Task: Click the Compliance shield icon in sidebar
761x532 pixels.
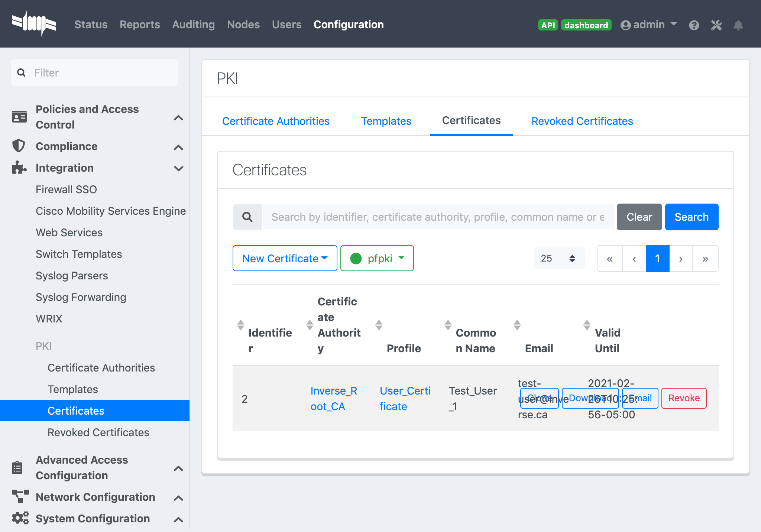Action: [x=19, y=146]
